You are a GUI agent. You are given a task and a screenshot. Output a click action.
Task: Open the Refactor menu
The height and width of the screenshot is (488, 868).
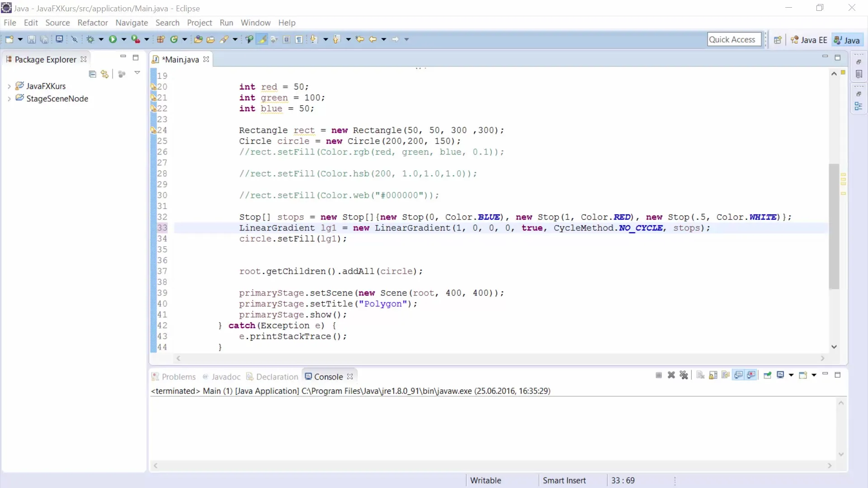(x=93, y=23)
